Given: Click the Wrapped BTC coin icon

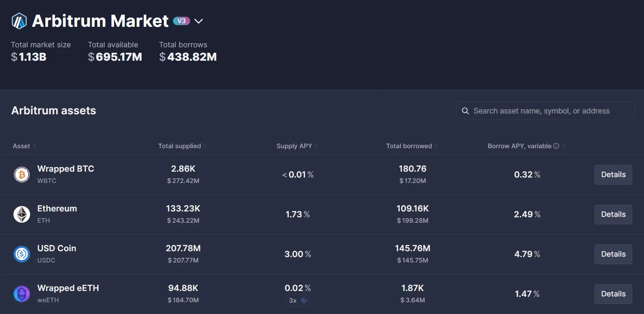Looking at the screenshot, I should pos(22,175).
